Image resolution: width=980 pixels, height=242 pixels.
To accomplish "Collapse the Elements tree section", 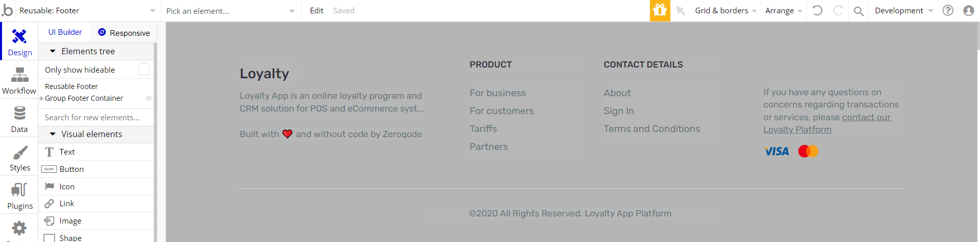I will click(53, 51).
